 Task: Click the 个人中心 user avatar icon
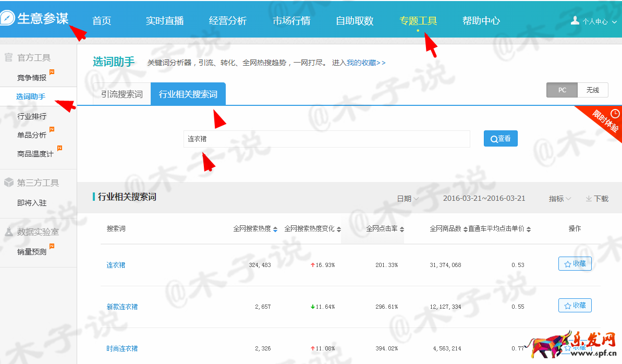coord(575,21)
